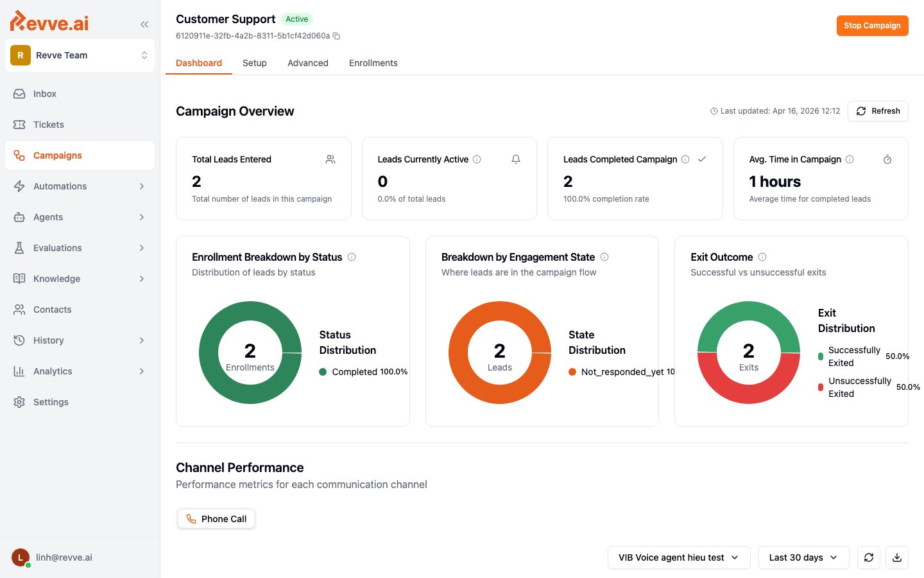Click the Contacts people icon

(19, 310)
